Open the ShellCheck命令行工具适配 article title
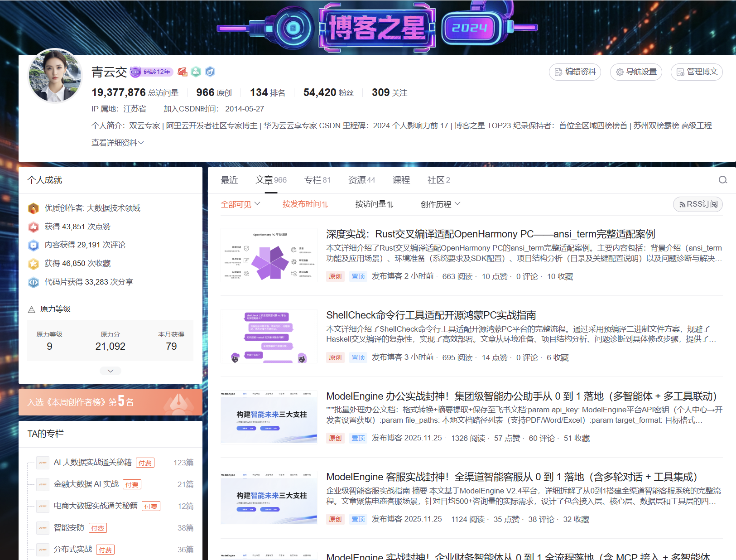The image size is (736, 560). point(431,315)
